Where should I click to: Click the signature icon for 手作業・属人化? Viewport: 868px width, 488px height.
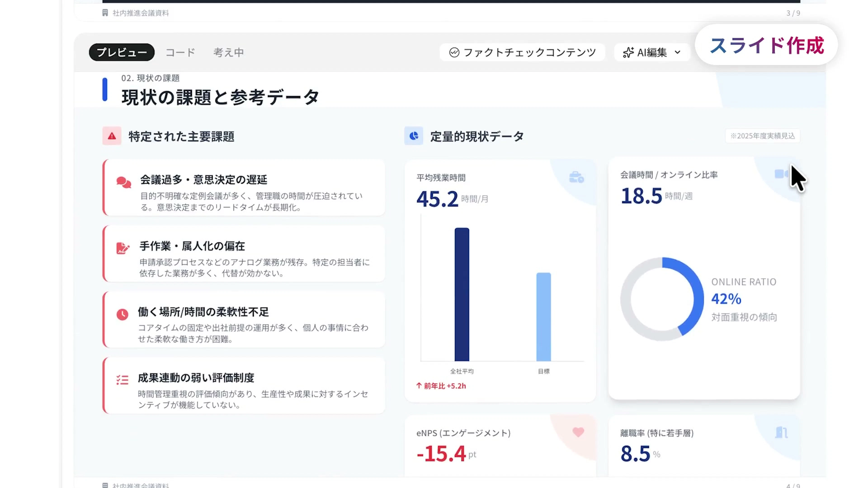pos(123,248)
